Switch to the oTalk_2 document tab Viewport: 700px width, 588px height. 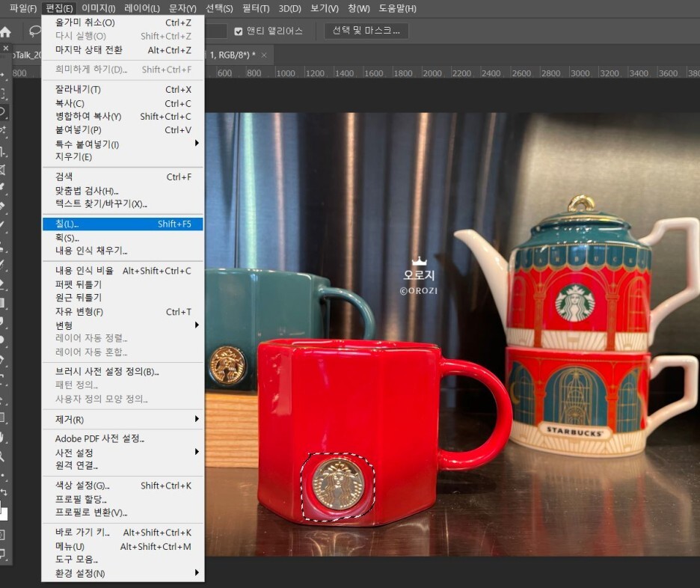point(26,55)
